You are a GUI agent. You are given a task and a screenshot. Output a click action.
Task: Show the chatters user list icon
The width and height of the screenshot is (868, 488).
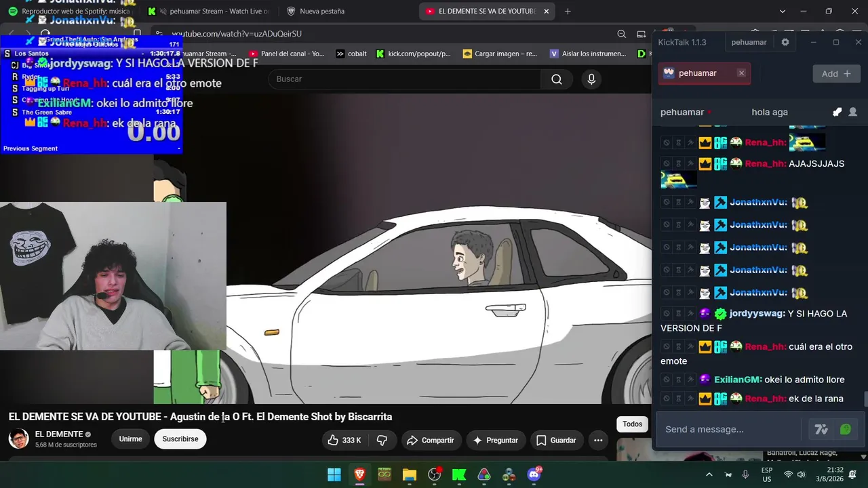pyautogui.click(x=853, y=112)
